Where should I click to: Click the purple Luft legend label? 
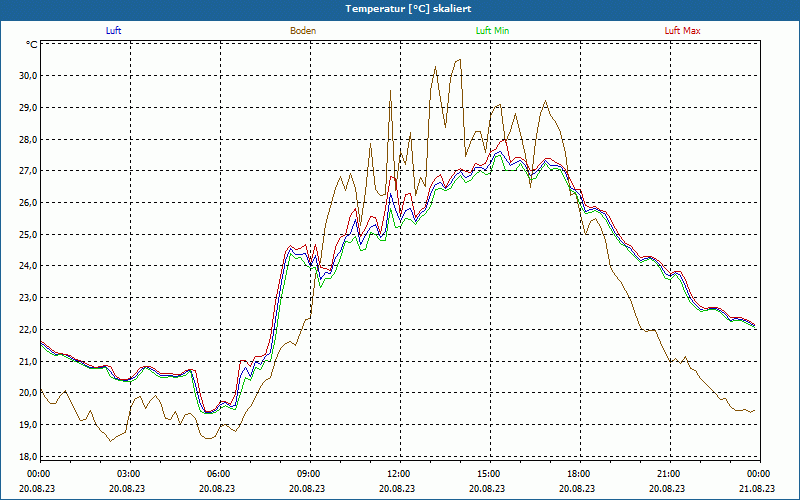click(114, 31)
